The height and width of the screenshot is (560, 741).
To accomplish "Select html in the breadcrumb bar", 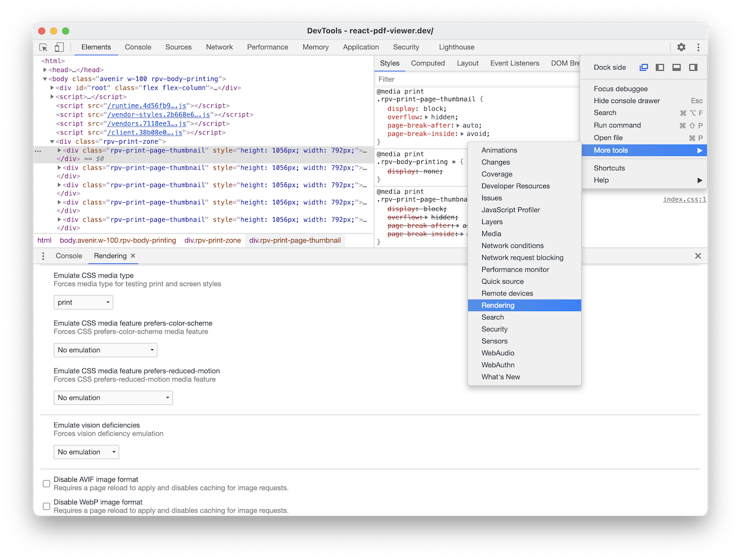I will click(45, 240).
